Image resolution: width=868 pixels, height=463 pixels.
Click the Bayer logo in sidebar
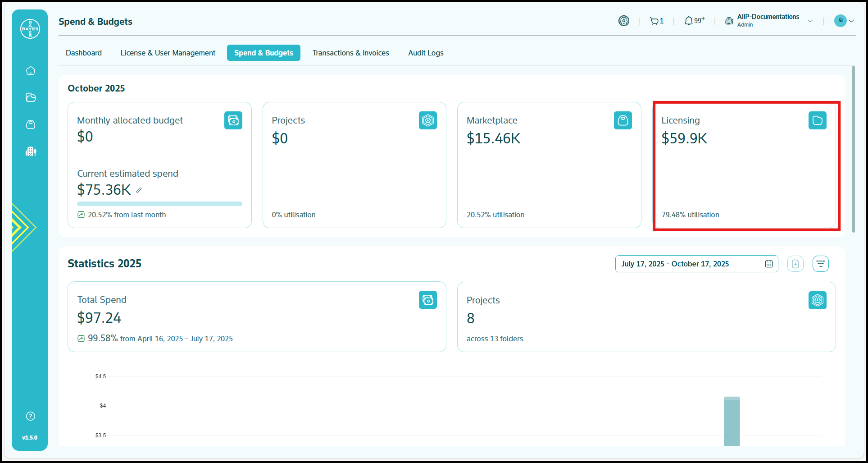(x=30, y=29)
